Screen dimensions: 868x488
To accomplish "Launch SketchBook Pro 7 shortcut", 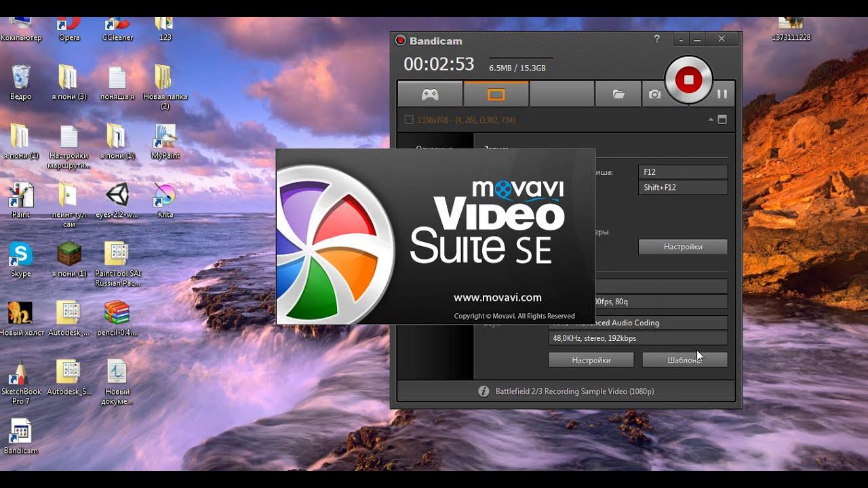I will coord(21,382).
